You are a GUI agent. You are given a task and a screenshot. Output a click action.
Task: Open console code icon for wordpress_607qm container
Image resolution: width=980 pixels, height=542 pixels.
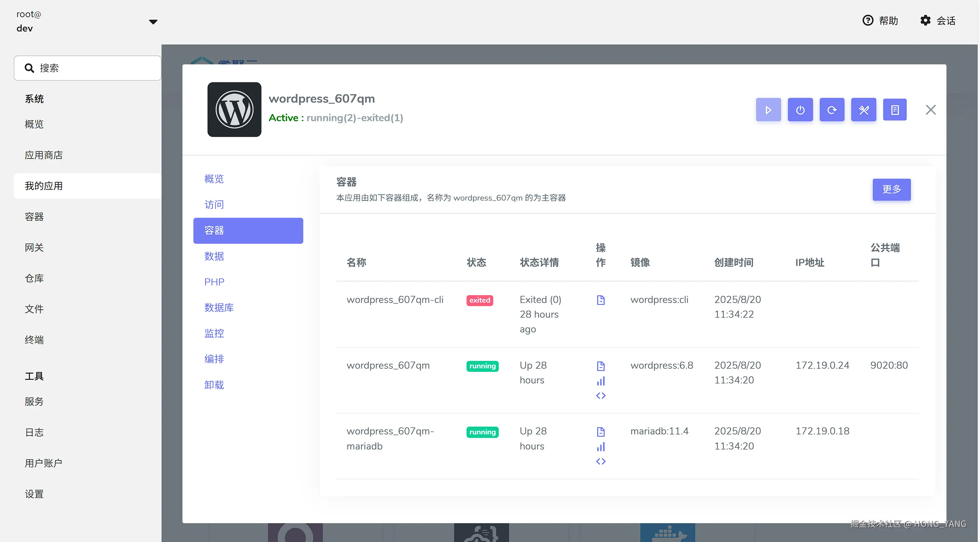pos(600,395)
